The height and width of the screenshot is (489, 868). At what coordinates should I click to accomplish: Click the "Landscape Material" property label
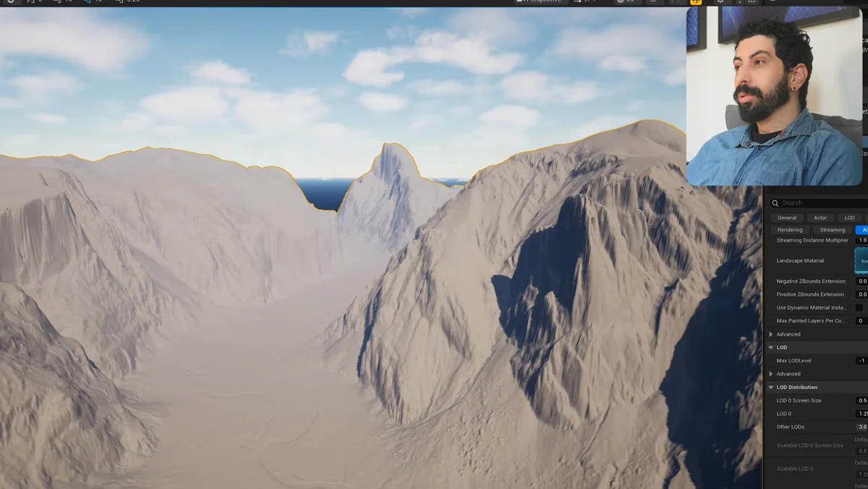[x=800, y=260]
